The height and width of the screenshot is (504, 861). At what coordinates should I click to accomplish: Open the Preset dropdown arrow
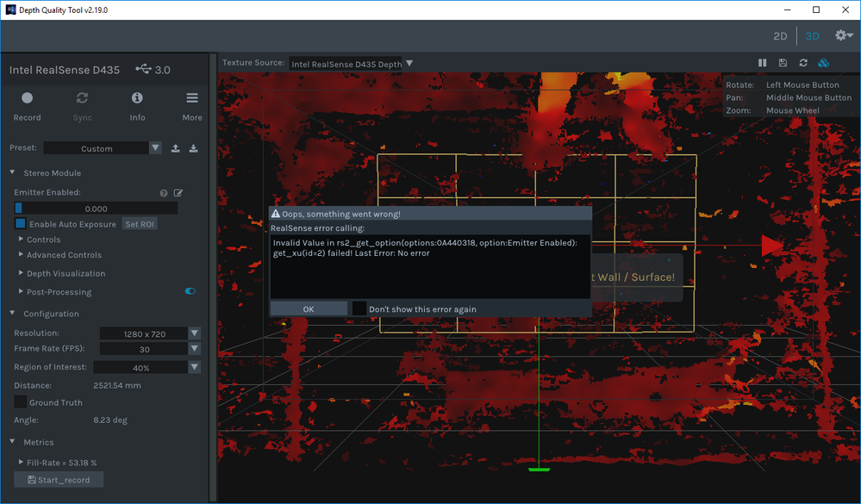155,147
